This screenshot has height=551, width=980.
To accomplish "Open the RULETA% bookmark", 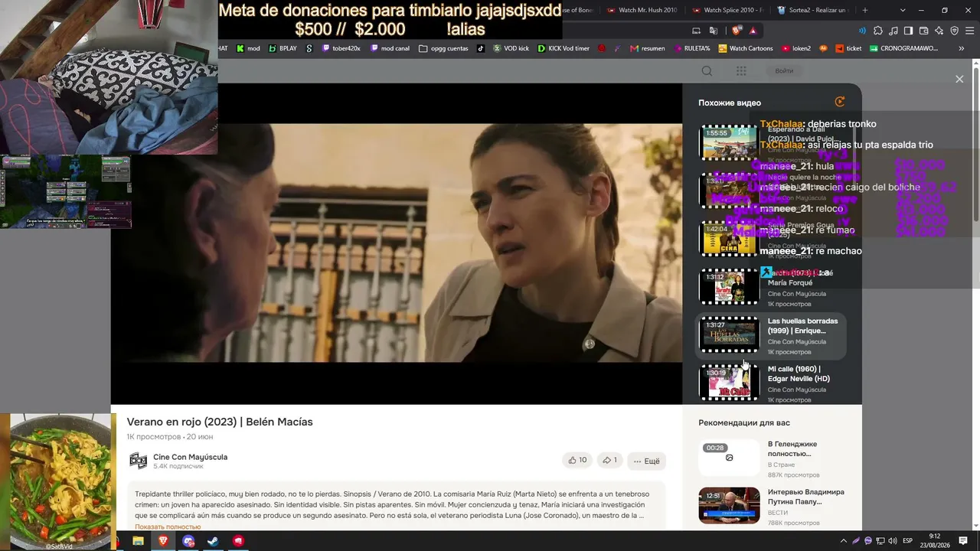I will (691, 48).
